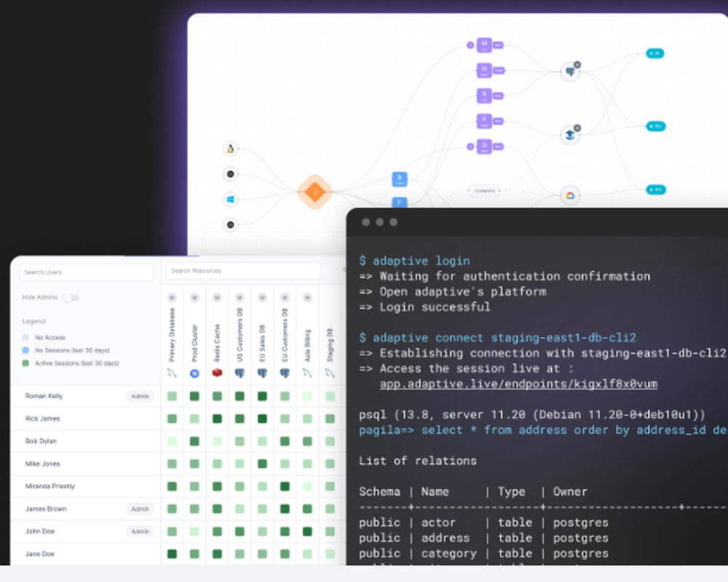Select Rick James's Redis Cache access cell
The height and width of the screenshot is (582, 728).
coord(217,419)
